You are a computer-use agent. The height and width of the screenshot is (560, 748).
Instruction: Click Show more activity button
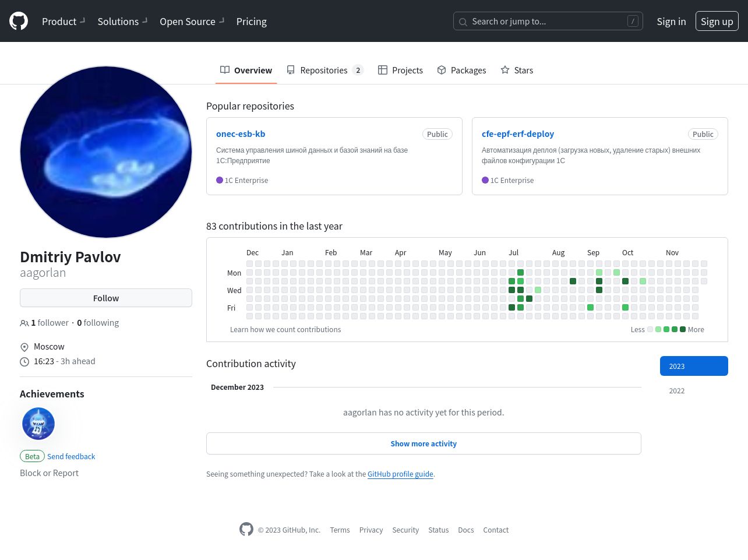424,443
